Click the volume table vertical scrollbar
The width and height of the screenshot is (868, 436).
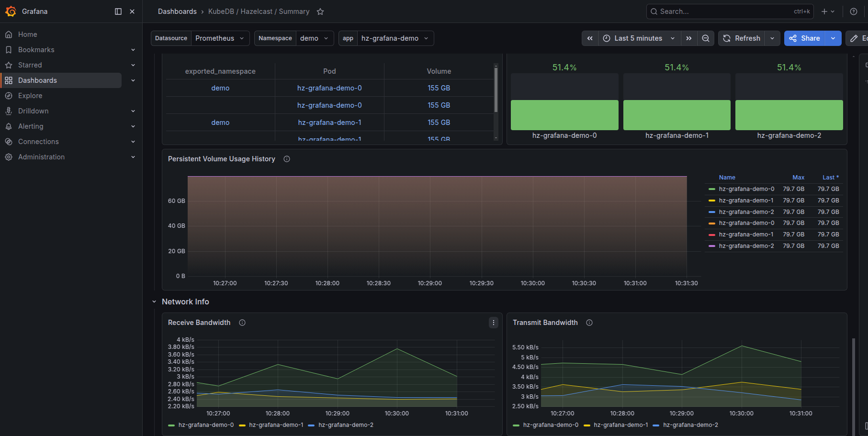[496, 90]
